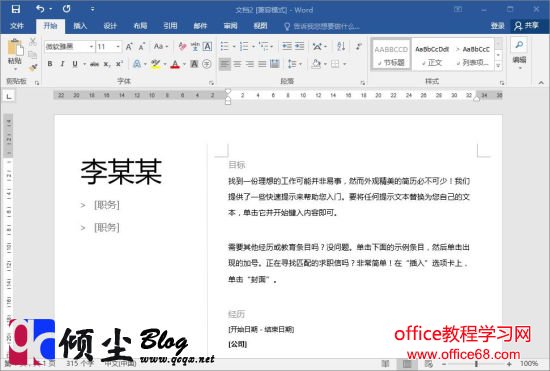This screenshot has width=550, height=371.
Task: Switch to the 审阅 Review tab
Action: click(230, 26)
